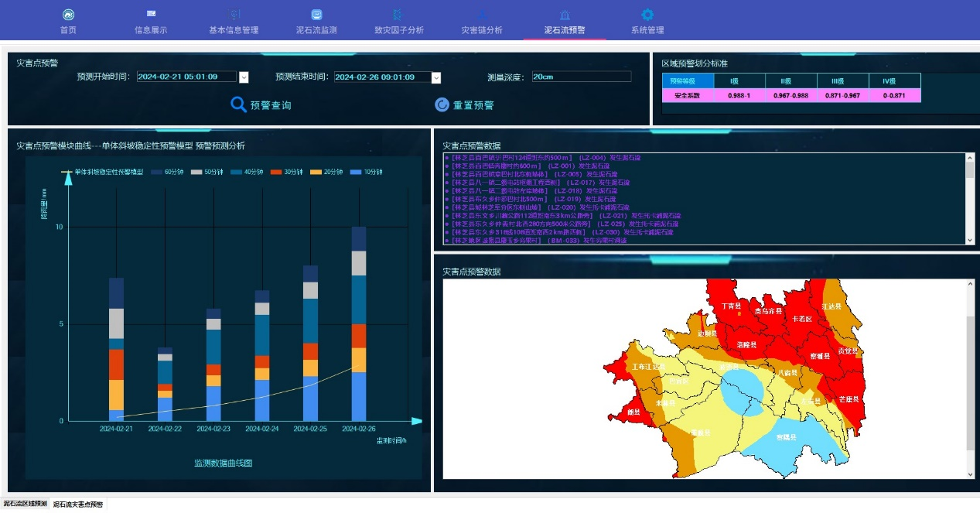Viewport: 980px width, 513px height.
Task: Toggle the 60分钟 legend series
Action: 166,172
